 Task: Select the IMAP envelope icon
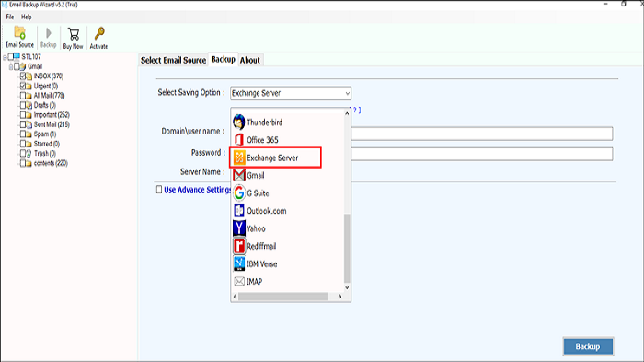click(x=238, y=281)
